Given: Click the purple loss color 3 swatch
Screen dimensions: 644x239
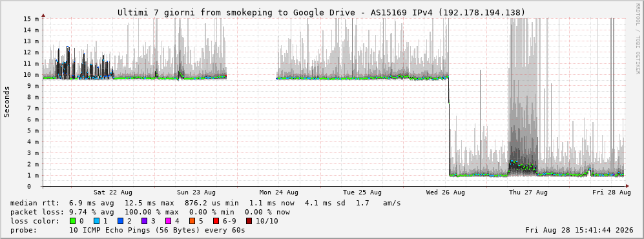Looking at the screenshot, I should (144, 221).
